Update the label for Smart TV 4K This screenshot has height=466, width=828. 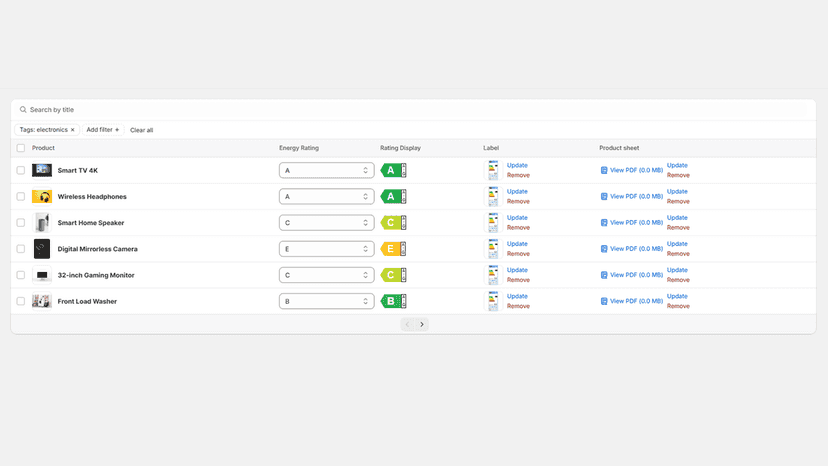(x=517, y=165)
